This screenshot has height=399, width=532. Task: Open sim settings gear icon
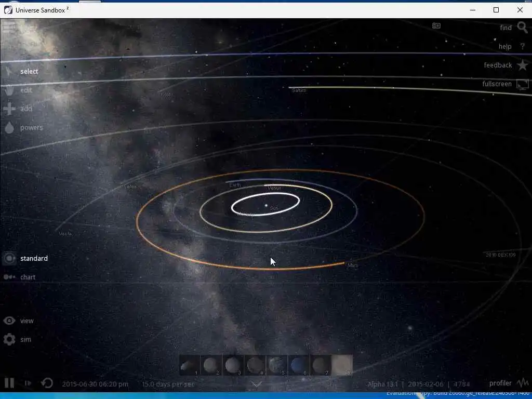point(9,339)
